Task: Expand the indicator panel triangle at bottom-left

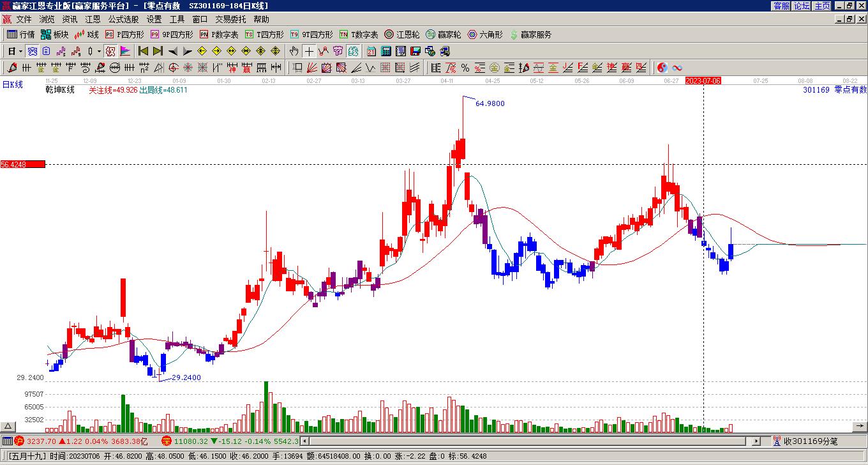Action: pyautogui.click(x=8, y=427)
